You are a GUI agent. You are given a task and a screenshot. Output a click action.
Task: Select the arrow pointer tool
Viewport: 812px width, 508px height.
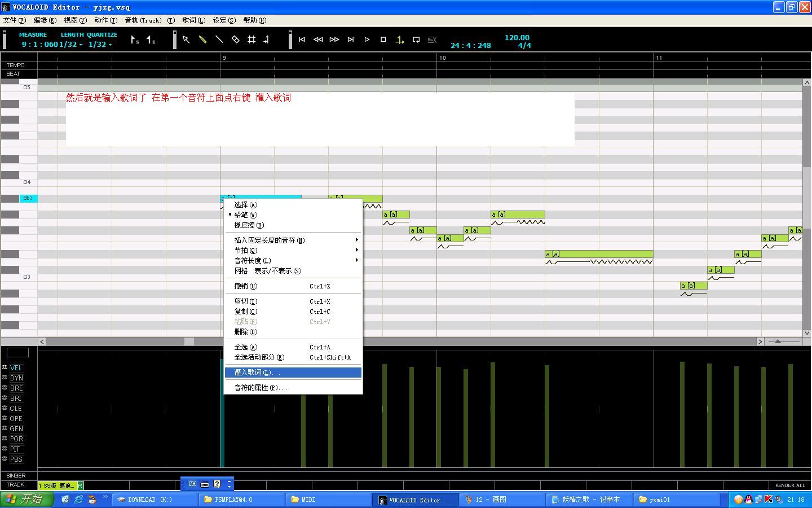click(x=186, y=40)
